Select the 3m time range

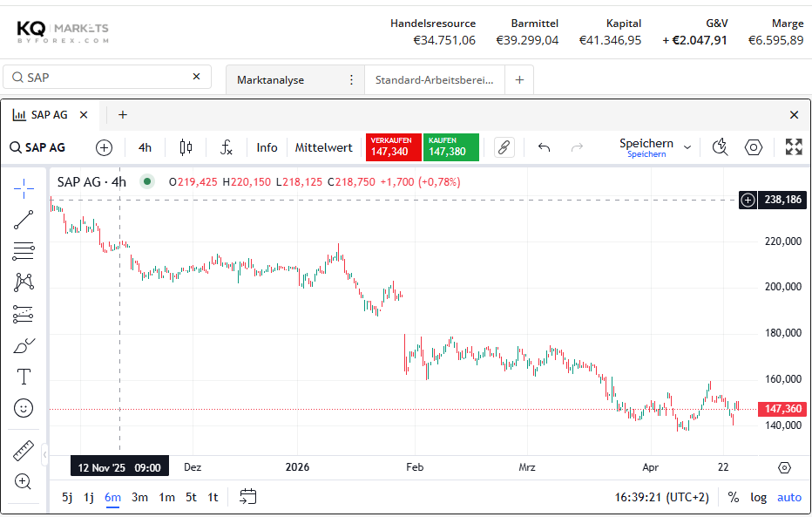[139, 497]
